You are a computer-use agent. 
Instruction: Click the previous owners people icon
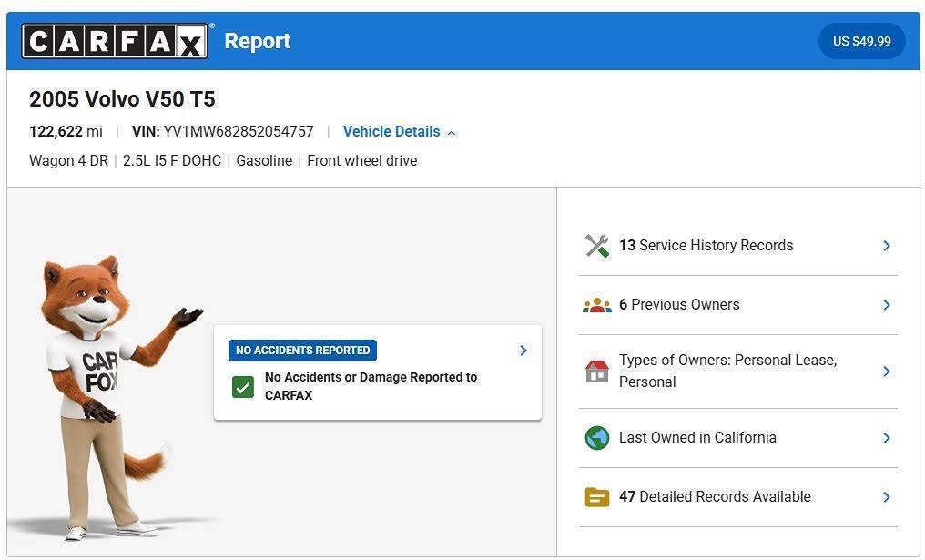(x=597, y=305)
